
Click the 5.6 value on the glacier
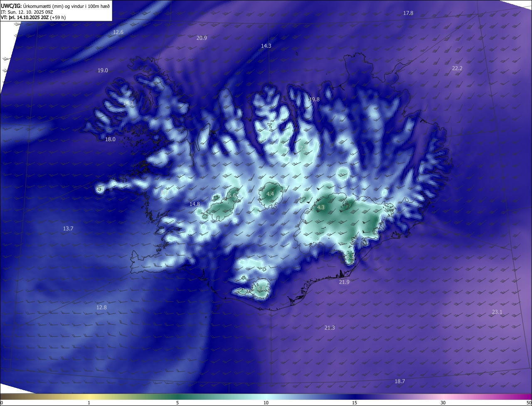click(232, 195)
